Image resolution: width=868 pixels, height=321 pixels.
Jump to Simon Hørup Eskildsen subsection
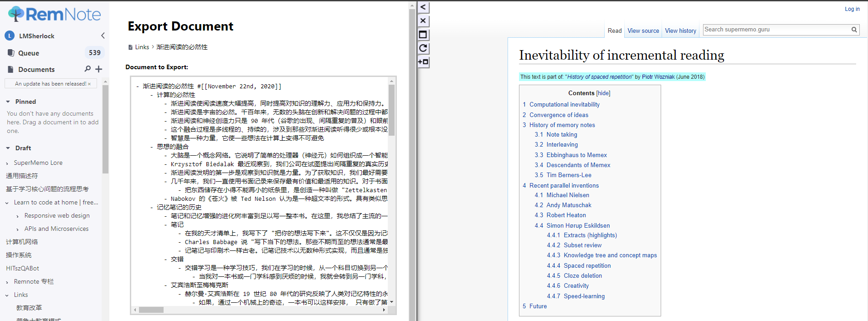[578, 225]
